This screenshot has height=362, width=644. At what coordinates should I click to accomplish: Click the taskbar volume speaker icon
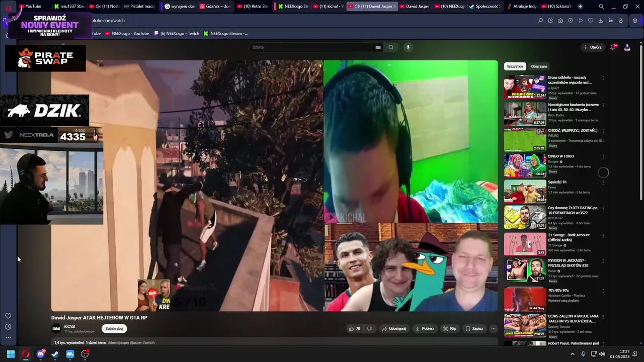[x=602, y=354]
